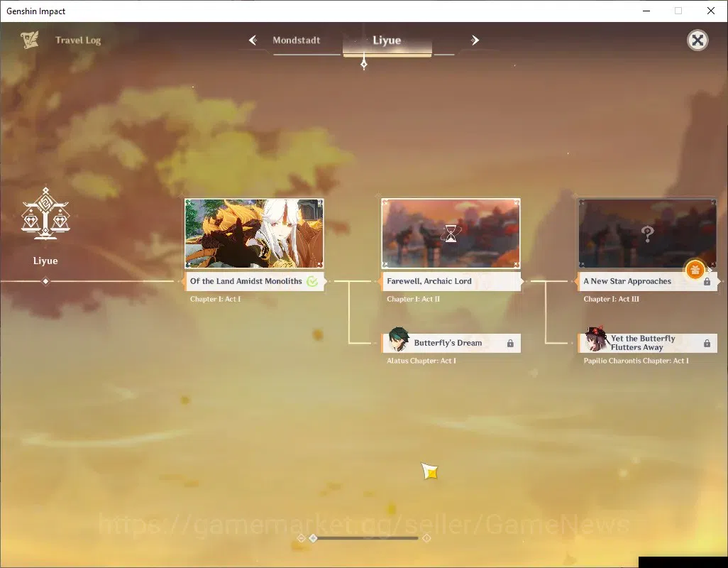This screenshot has width=728, height=568.
Task: Click lock icon on A New Star Approaches
Action: pos(707,281)
